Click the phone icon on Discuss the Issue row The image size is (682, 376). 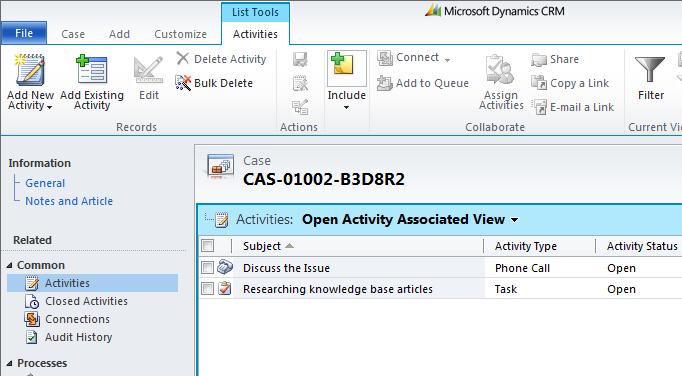point(225,266)
